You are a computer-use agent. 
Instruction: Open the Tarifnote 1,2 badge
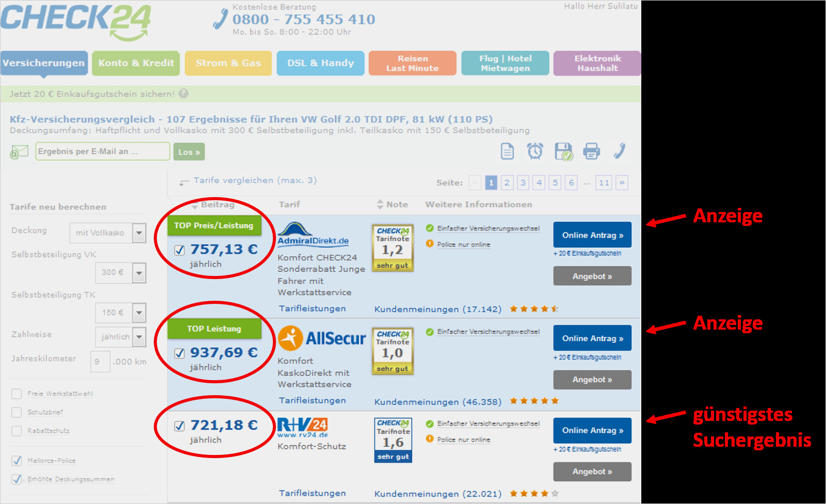[x=393, y=248]
